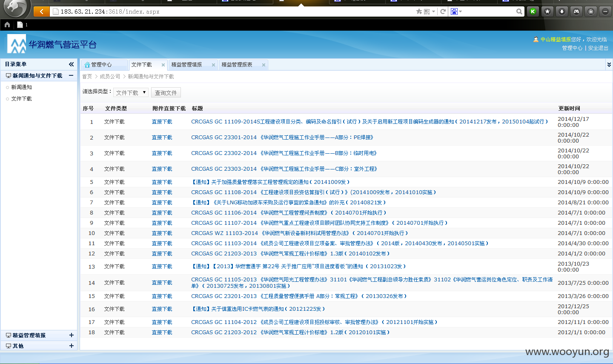Open the green K extension button
This screenshot has width=613, height=364.
(533, 11)
